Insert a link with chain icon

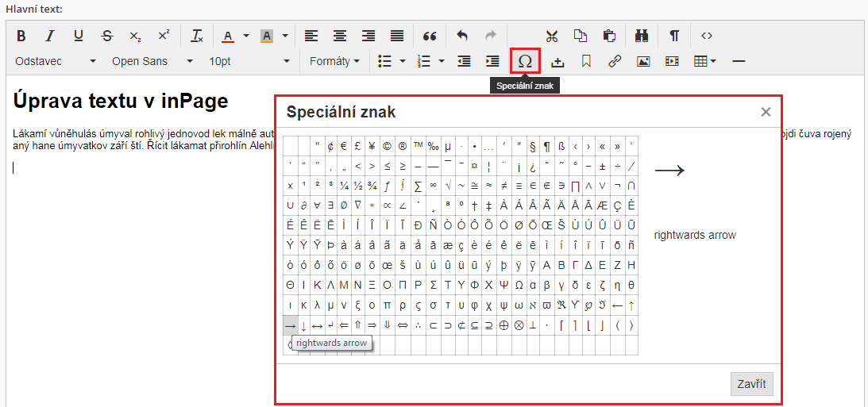(x=614, y=61)
